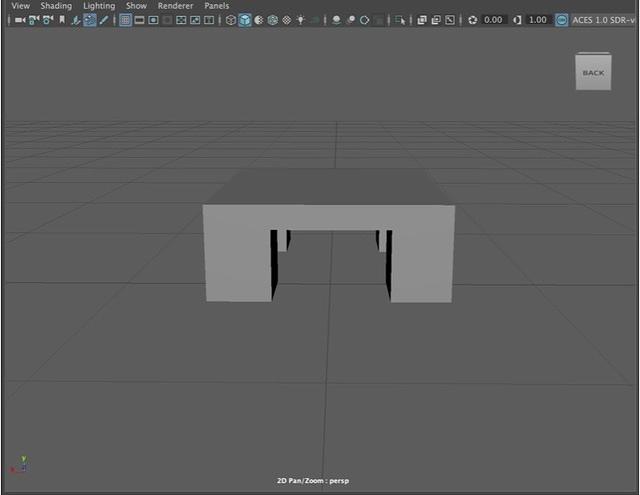Select the table-shaped polygon object
640x495 pixels.
coord(329,217)
